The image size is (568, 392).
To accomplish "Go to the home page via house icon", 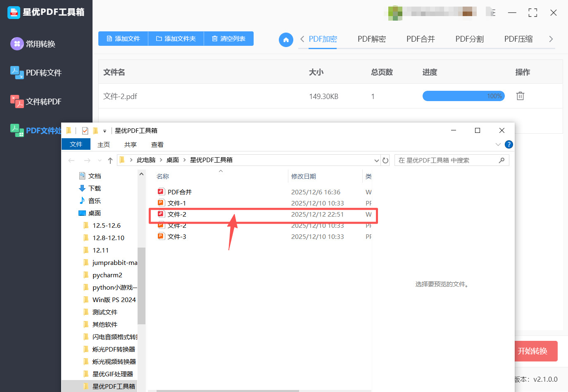I will click(286, 40).
